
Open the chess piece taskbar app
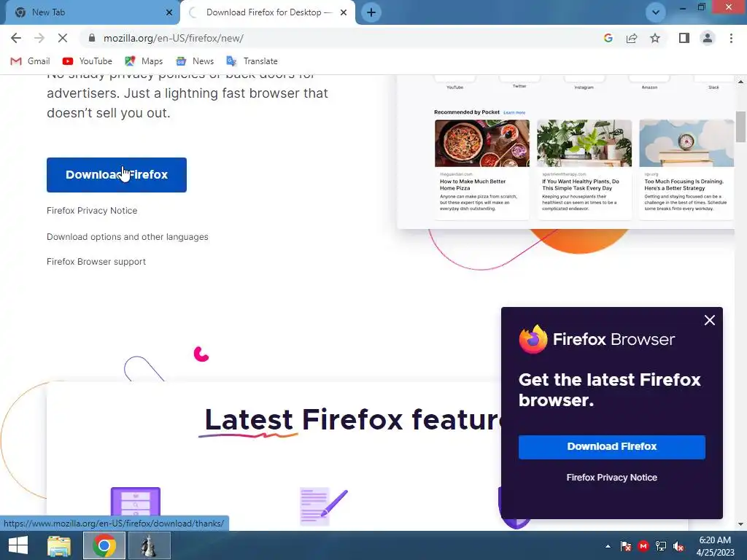(x=149, y=545)
